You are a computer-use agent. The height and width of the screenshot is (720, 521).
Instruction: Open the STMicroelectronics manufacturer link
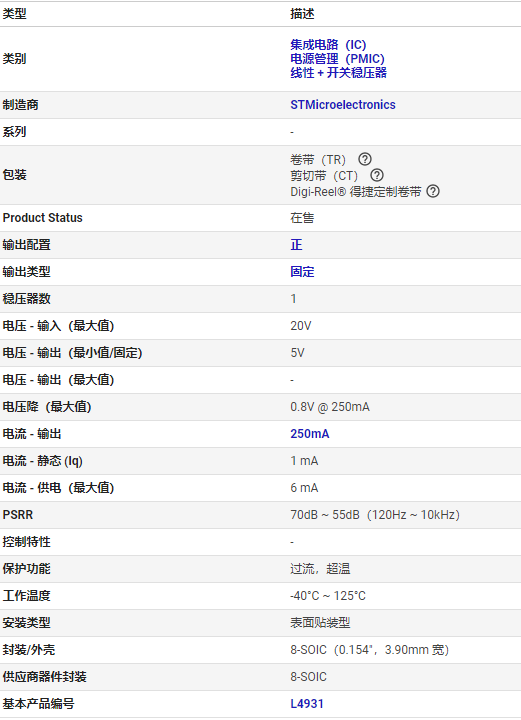point(343,105)
